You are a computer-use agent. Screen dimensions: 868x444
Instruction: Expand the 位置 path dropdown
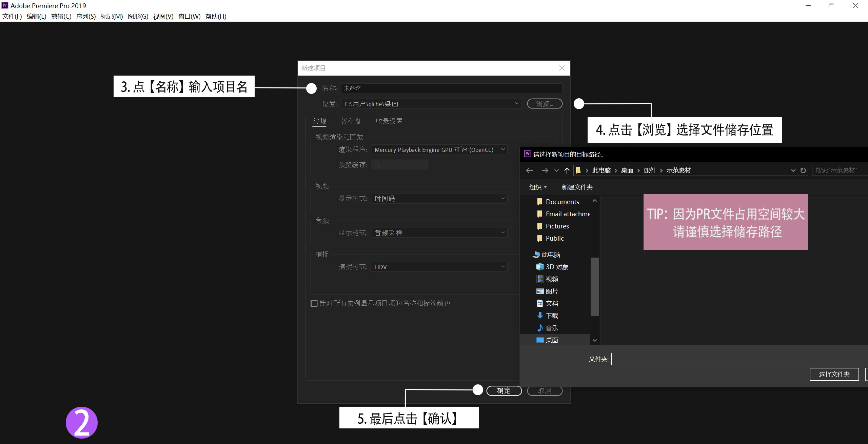coord(517,103)
